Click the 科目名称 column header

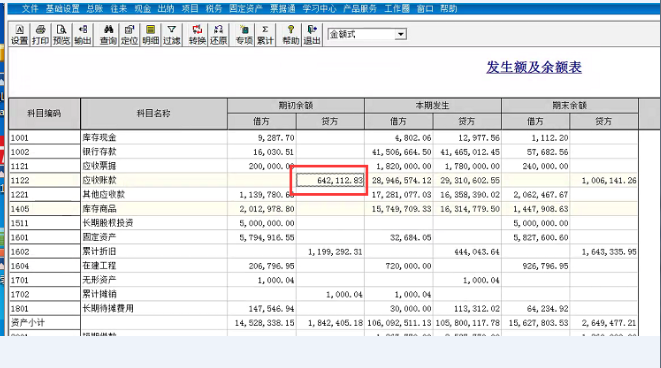click(153, 113)
